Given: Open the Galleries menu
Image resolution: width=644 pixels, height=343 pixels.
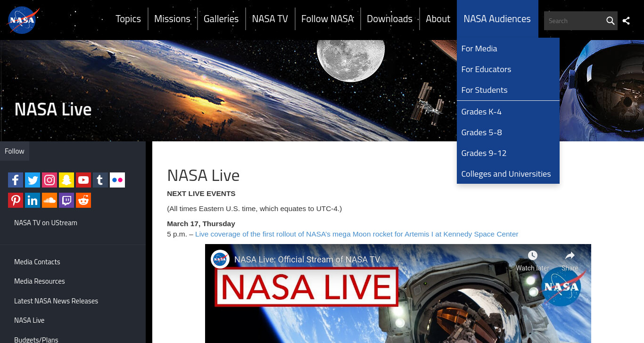Looking at the screenshot, I should [221, 19].
